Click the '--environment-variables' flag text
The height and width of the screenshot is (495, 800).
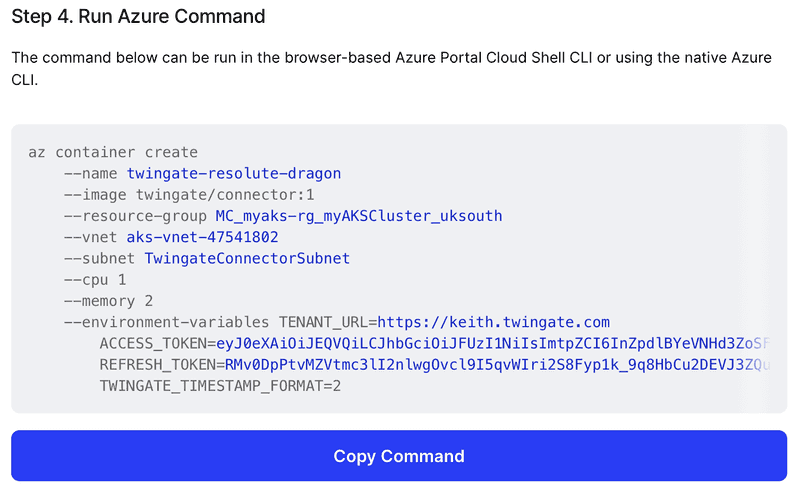(x=166, y=323)
